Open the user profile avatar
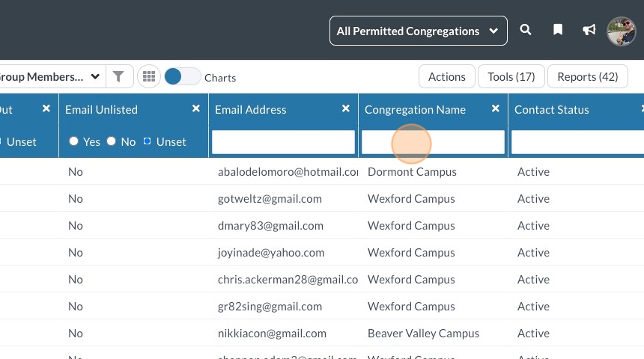Viewport: 644px width, 359px height. 621,31
